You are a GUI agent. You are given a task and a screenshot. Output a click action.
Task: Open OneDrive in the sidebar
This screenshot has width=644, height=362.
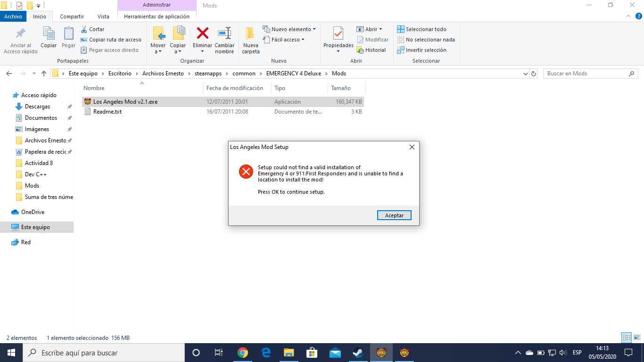[x=33, y=212]
